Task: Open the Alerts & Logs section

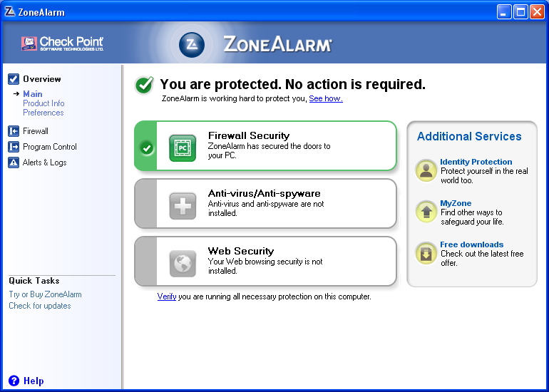Action: [x=44, y=163]
